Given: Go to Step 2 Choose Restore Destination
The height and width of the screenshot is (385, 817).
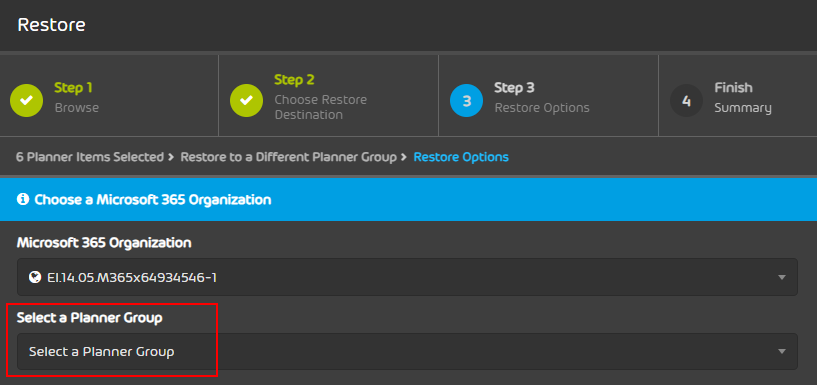Looking at the screenshot, I should (329, 96).
